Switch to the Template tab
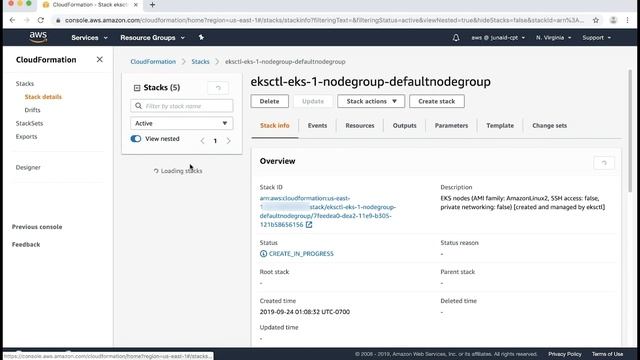The image size is (640, 360). click(500, 126)
